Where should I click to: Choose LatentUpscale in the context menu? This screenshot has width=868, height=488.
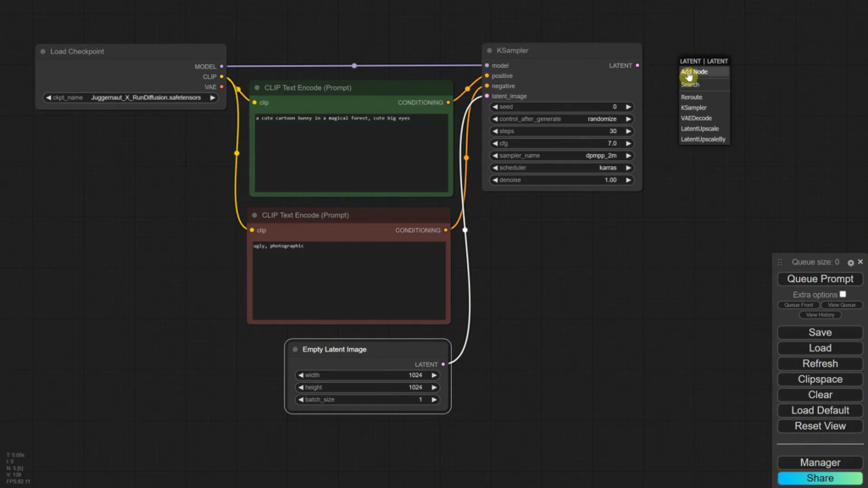704,129
